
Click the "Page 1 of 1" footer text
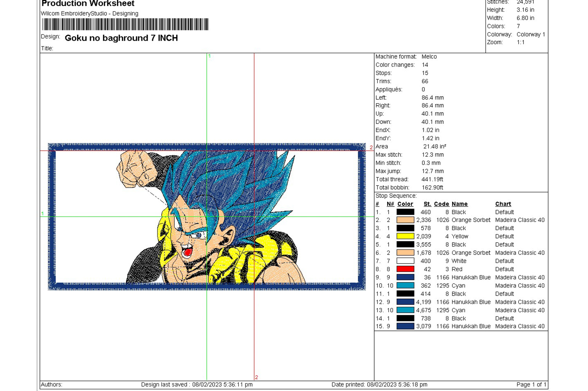click(531, 385)
